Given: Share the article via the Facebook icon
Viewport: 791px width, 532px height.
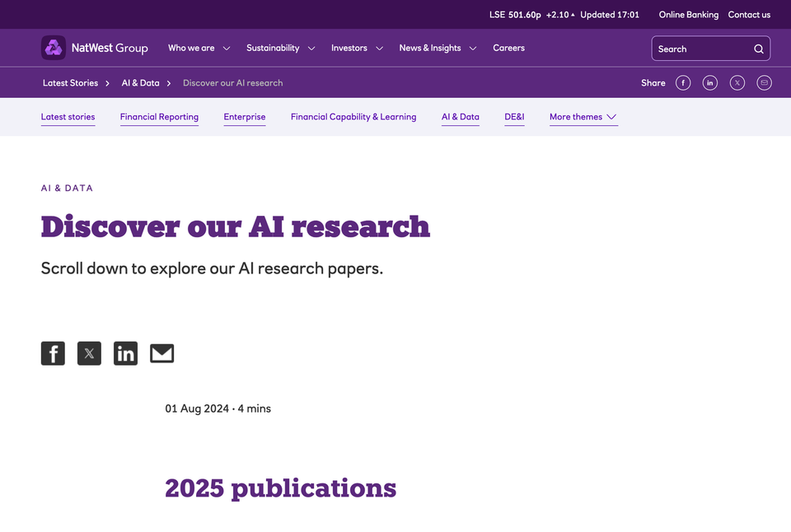Looking at the screenshot, I should coord(52,352).
